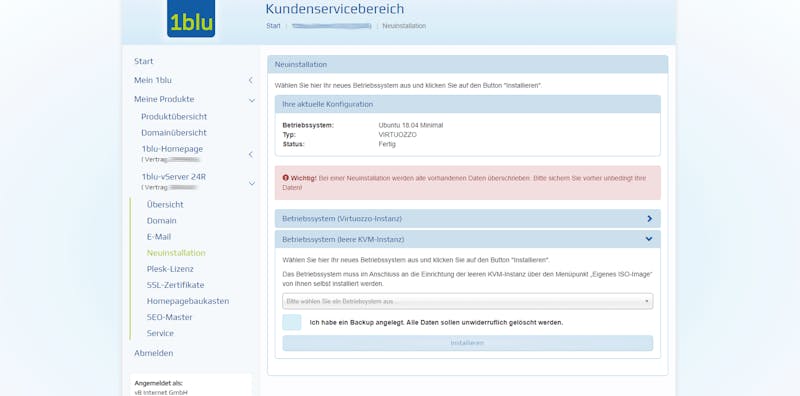This screenshot has height=396, width=800.
Task: Expand the 1blu-Homepage submenu arrow
Action: 251,154
